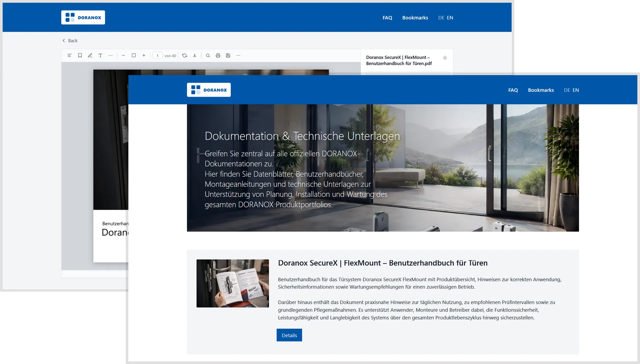Print the document via printer icon

coord(218,56)
